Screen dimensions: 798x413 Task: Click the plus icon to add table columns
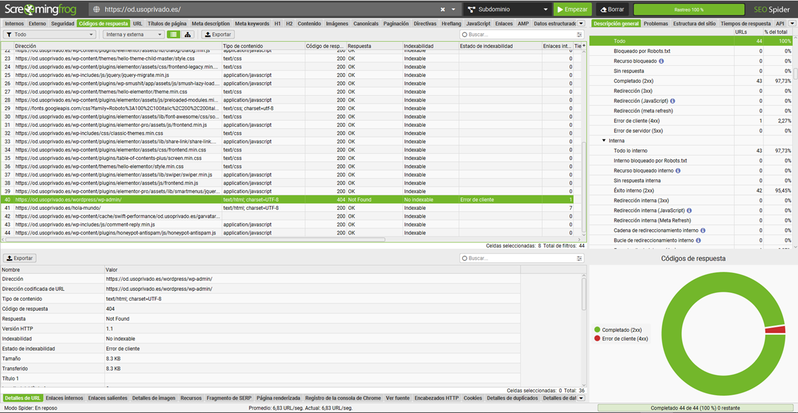tap(583, 46)
